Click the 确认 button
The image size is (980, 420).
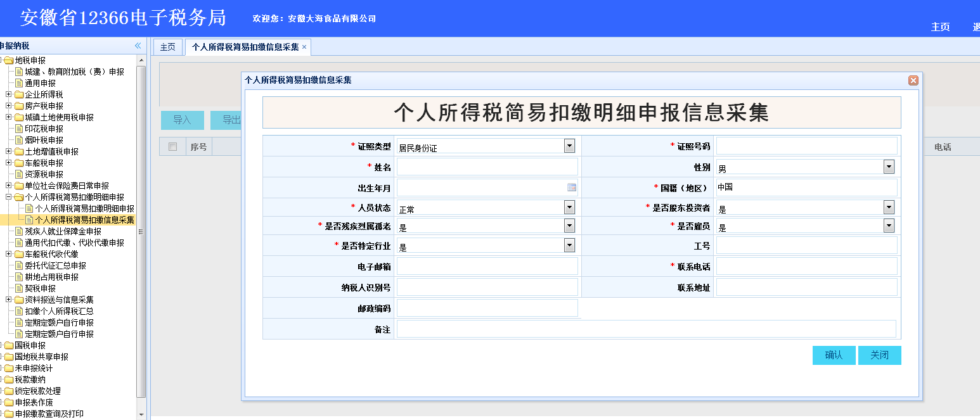tap(834, 355)
